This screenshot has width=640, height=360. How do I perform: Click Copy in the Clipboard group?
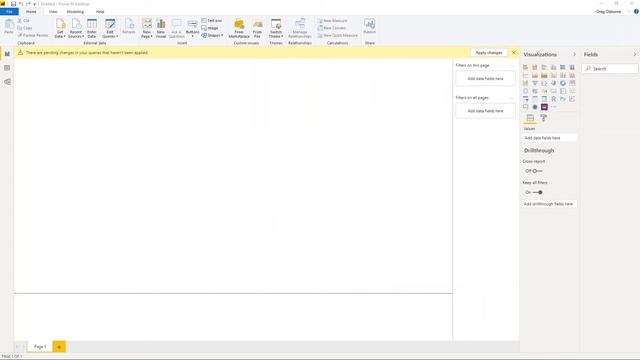coord(25,28)
